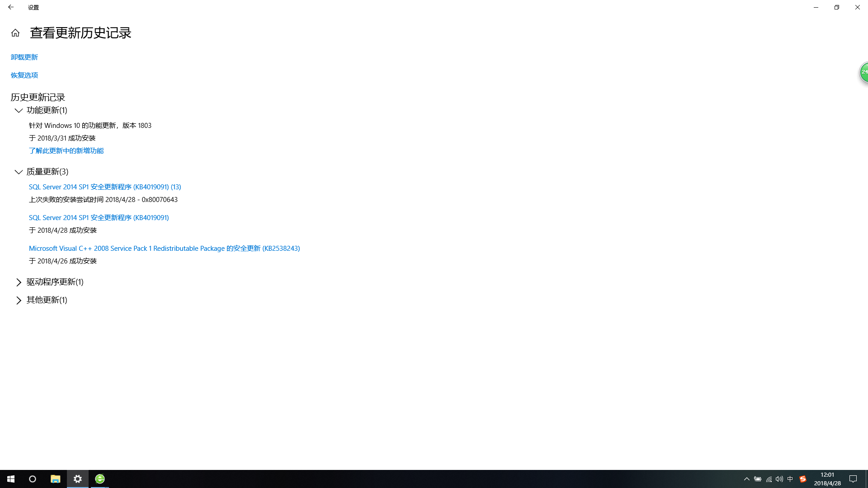Open the 卸载更新 link
The width and height of the screenshot is (868, 488).
click(24, 57)
